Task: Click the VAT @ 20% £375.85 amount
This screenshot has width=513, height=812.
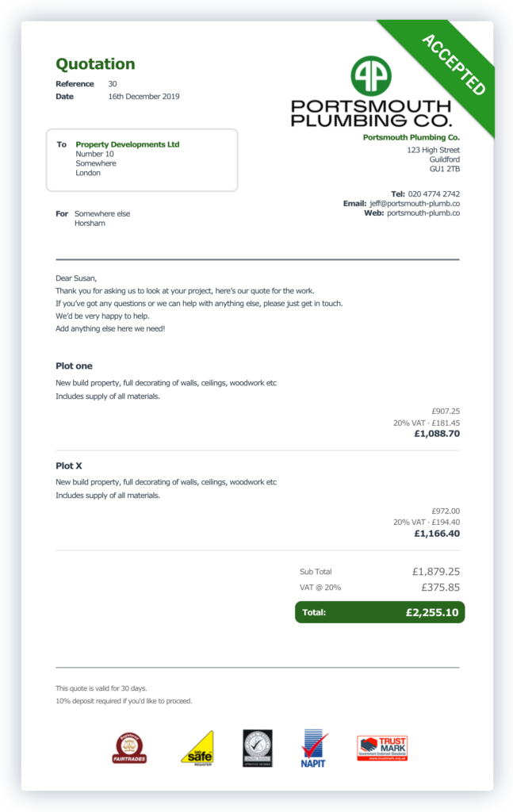Action: [x=441, y=588]
